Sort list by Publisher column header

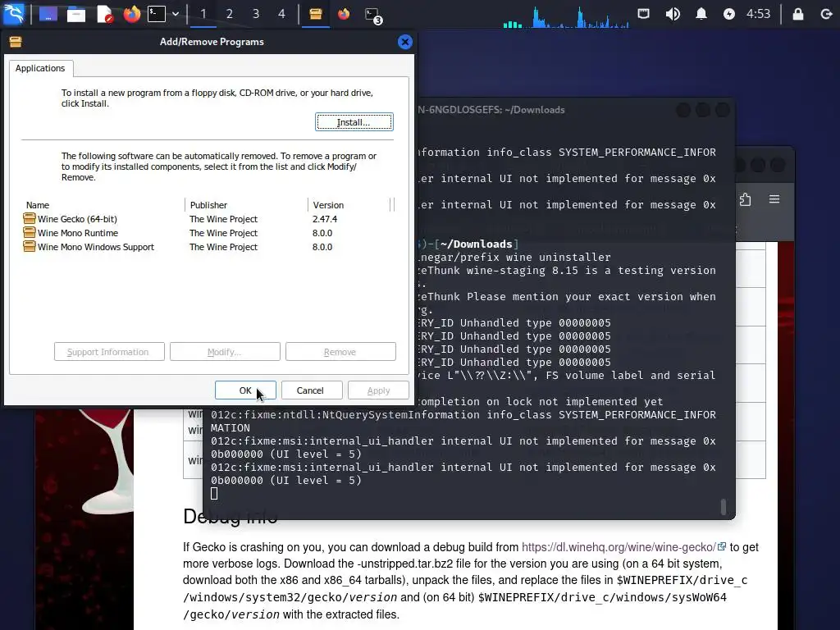(x=246, y=205)
